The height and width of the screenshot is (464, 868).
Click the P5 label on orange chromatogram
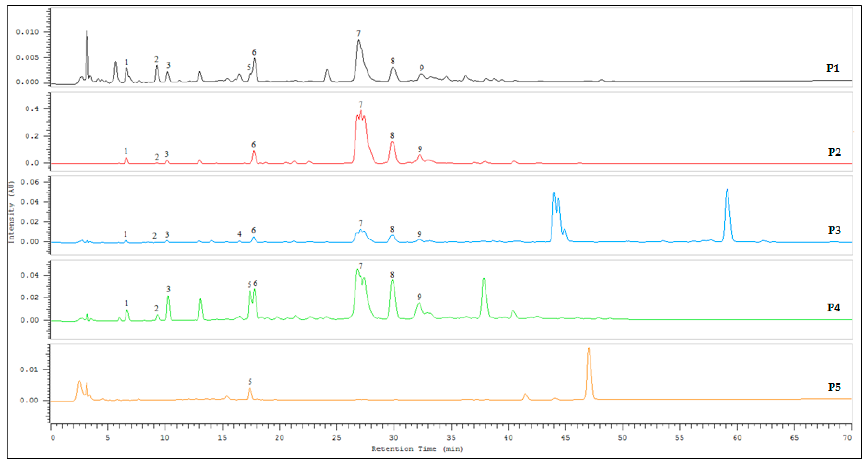click(834, 387)
